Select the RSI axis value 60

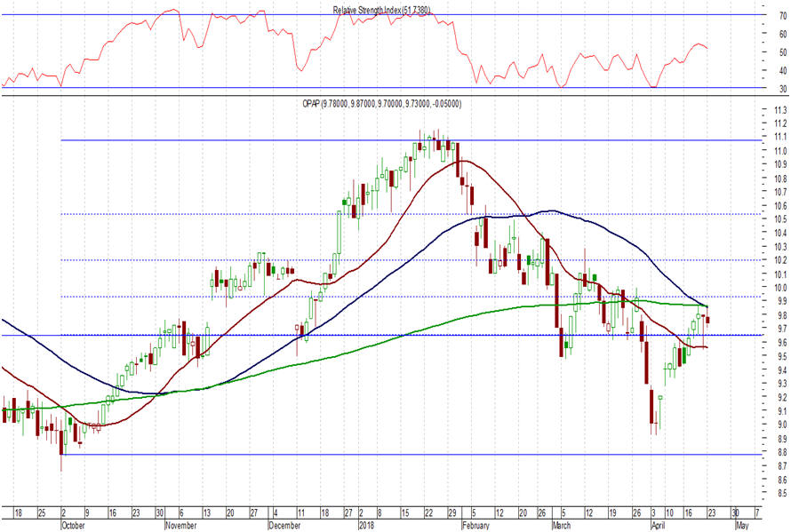point(783,35)
